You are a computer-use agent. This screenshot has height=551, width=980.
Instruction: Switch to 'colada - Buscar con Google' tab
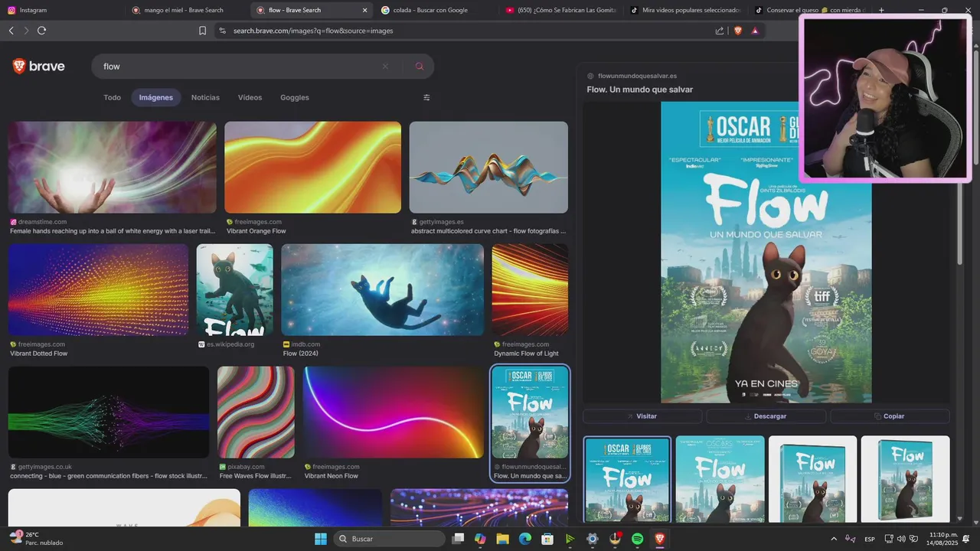(436, 10)
